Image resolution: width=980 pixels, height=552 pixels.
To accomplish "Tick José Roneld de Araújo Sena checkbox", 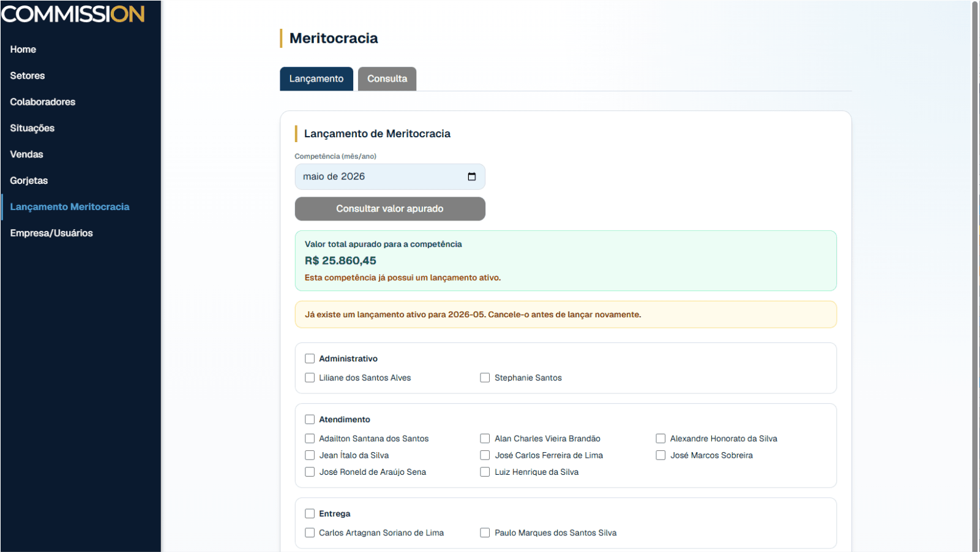I will (310, 472).
